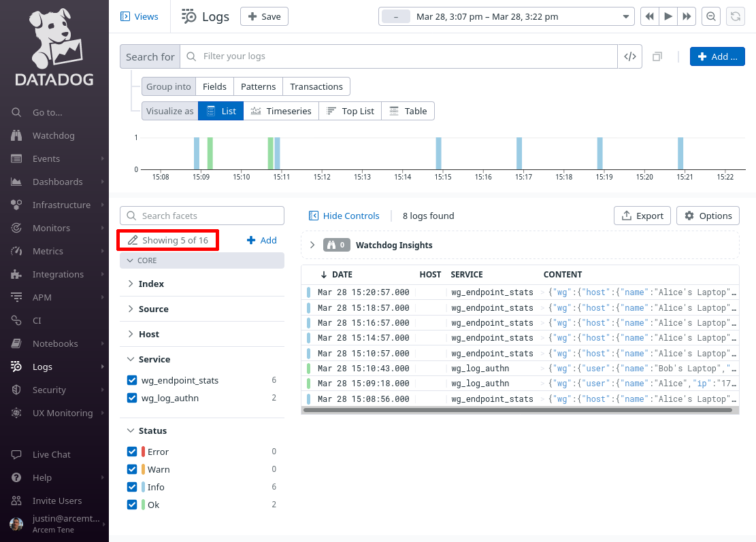Expand Logs submenu arrow in sidebar

pyautogui.click(x=102, y=367)
